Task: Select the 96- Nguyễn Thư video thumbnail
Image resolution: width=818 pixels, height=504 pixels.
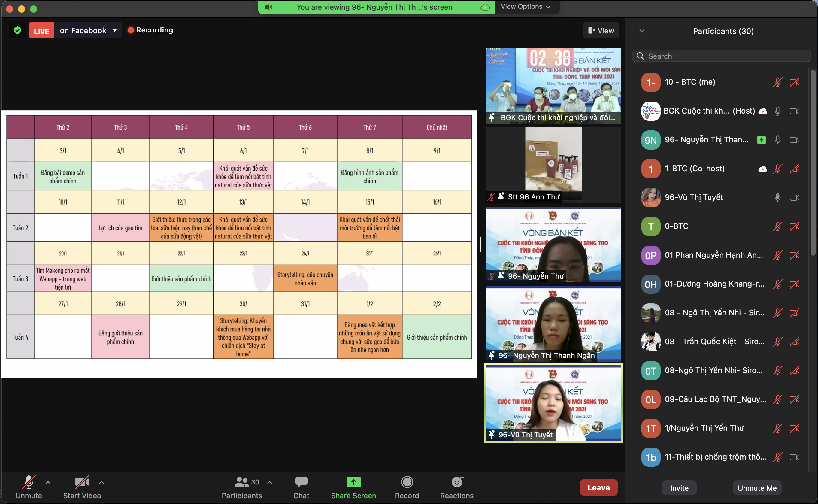Action: [x=553, y=244]
